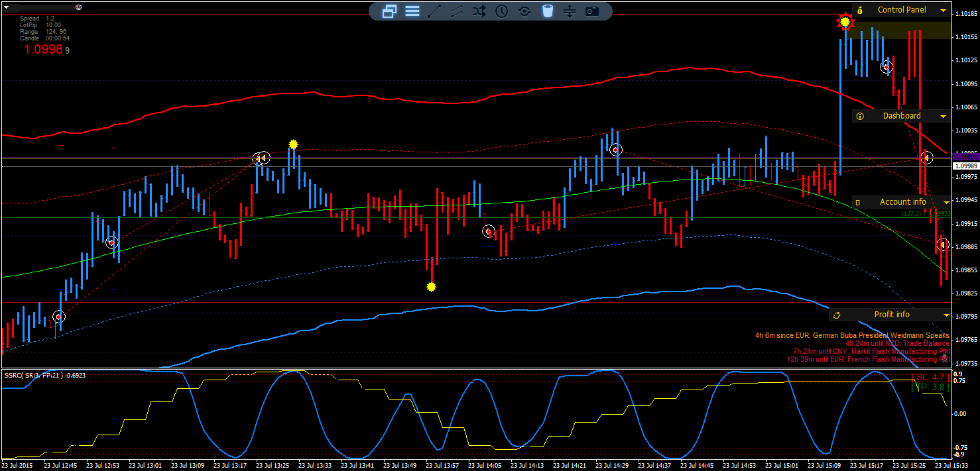This screenshot has width=980, height=471.
Task: Click the NZD Trade Balance news line
Action: pyautogui.click(x=897, y=344)
